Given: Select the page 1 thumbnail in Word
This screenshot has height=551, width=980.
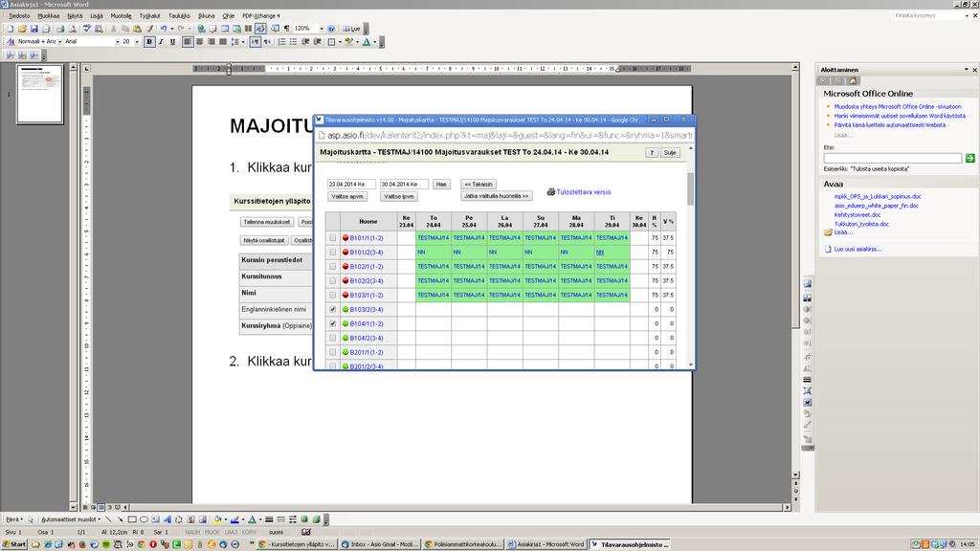Looking at the screenshot, I should pyautogui.click(x=39, y=95).
